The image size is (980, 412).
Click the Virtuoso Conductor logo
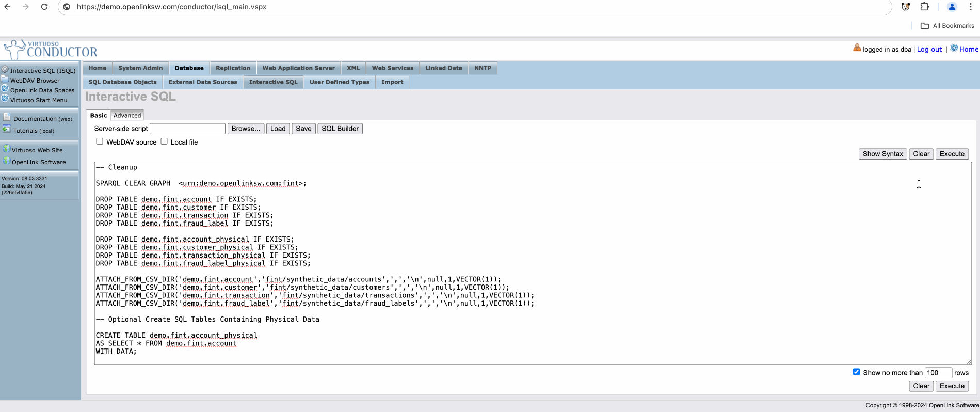[x=51, y=50]
